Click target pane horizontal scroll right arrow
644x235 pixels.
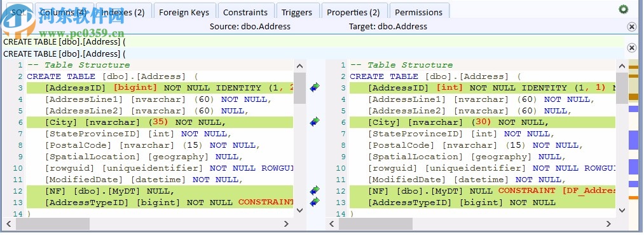608,224
